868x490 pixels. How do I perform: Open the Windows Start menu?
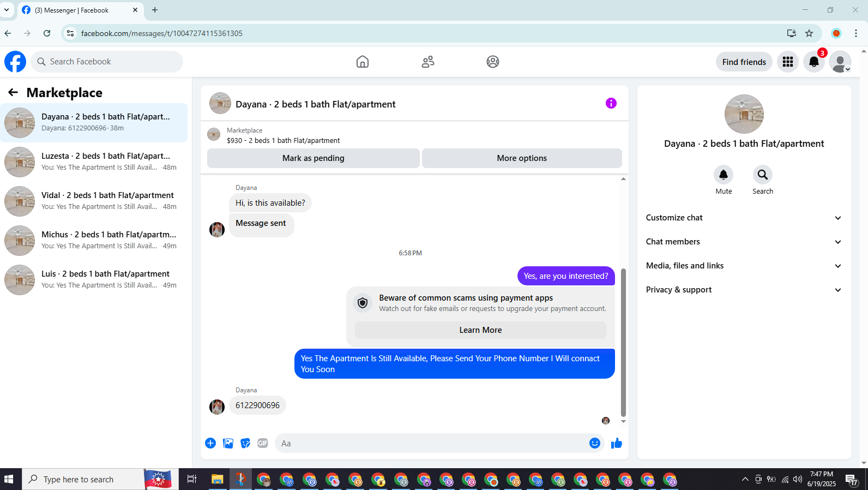click(9, 479)
